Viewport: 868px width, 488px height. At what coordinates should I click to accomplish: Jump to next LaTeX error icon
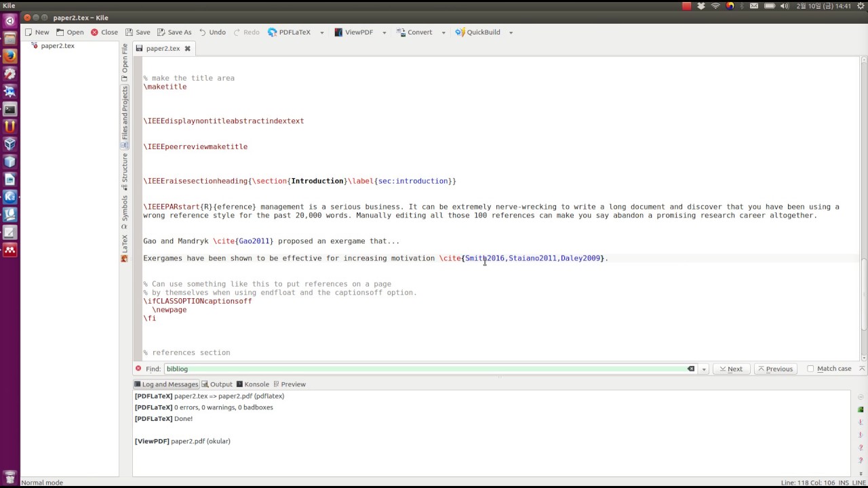pyautogui.click(x=861, y=435)
